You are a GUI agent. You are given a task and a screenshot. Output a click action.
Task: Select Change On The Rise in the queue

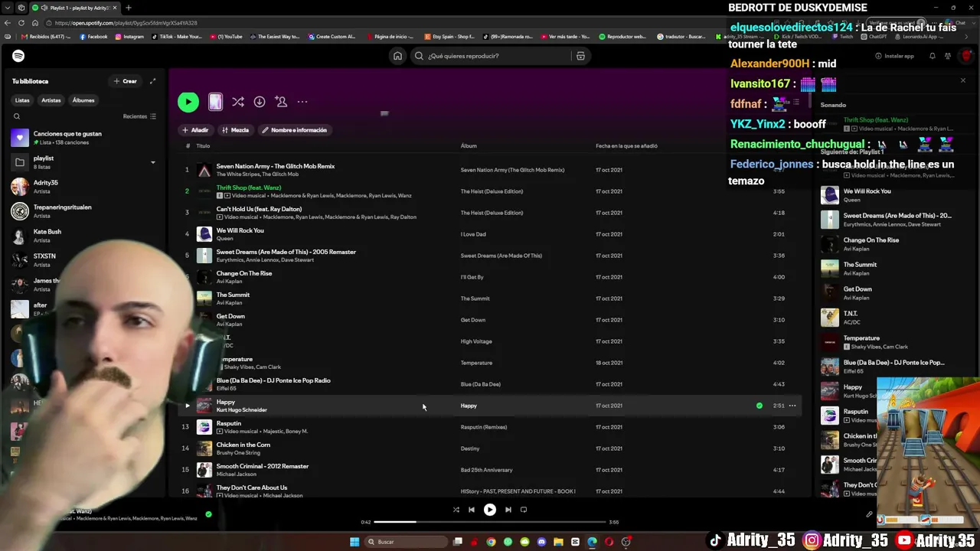pyautogui.click(x=871, y=240)
